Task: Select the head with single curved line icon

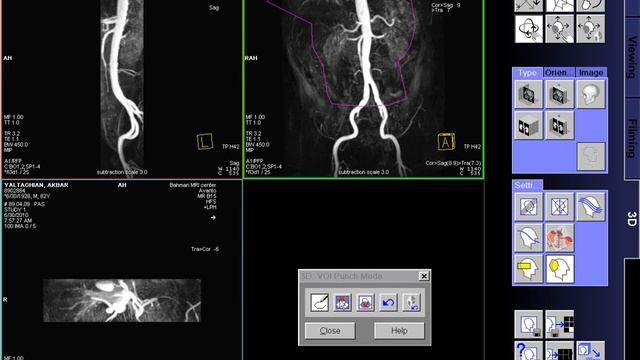Action: pyautogui.click(x=529, y=238)
